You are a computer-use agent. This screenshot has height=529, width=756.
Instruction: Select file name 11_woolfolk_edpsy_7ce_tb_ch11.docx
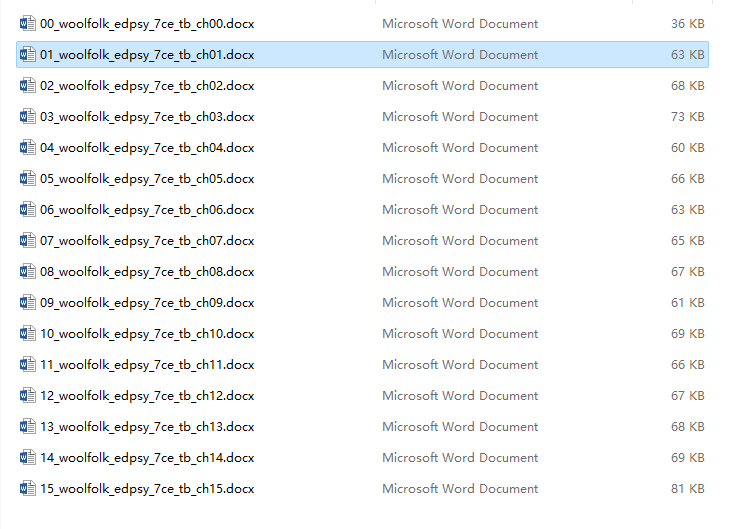pos(147,365)
